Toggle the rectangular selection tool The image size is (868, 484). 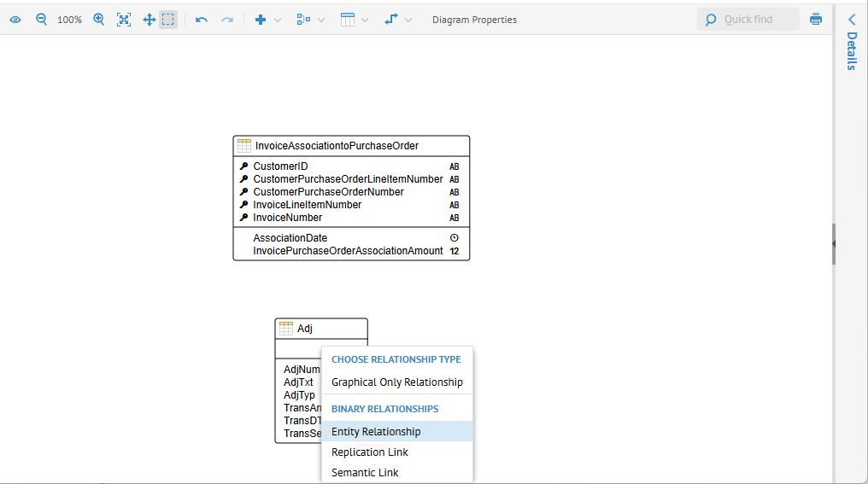(168, 20)
